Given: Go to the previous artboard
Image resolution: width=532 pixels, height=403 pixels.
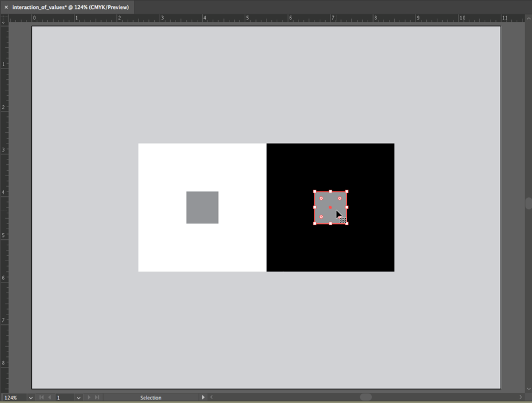Looking at the screenshot, I should (x=50, y=398).
